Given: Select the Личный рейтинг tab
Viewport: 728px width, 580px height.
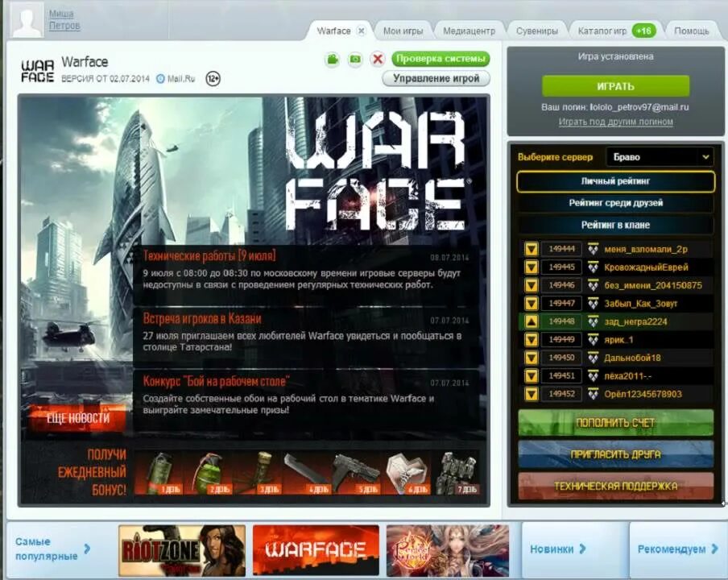Looking at the screenshot, I should (x=615, y=181).
